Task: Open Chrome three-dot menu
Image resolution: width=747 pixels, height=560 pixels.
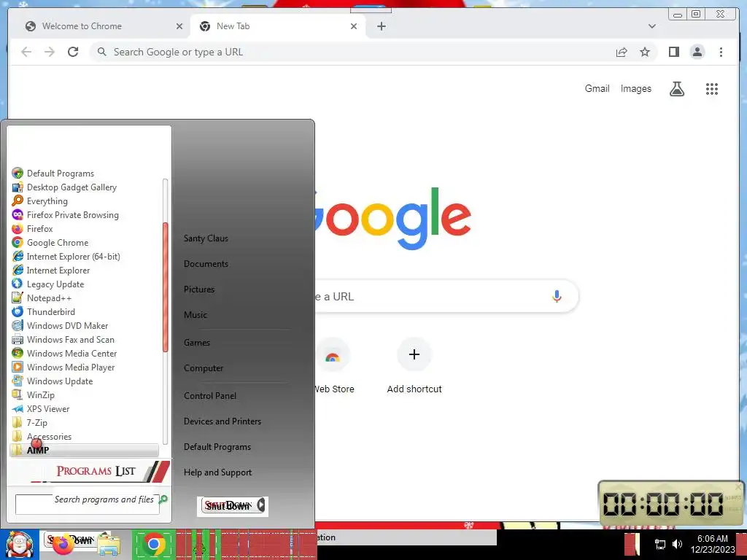Action: coord(721,52)
